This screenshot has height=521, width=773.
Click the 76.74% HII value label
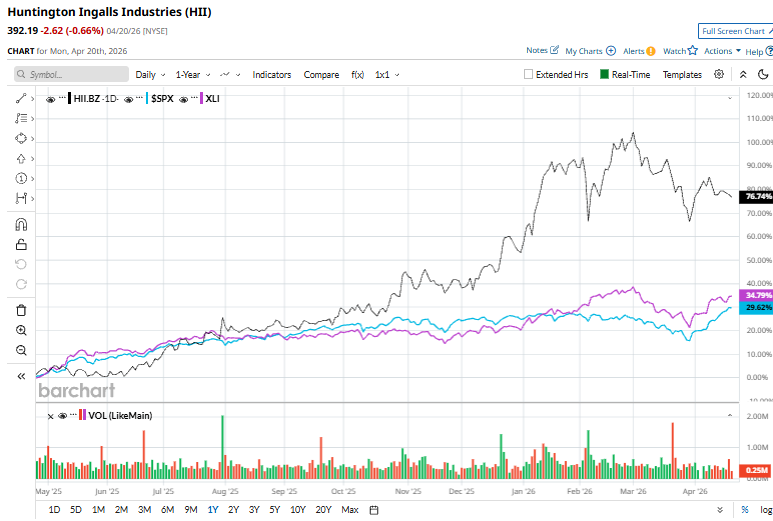click(x=756, y=197)
